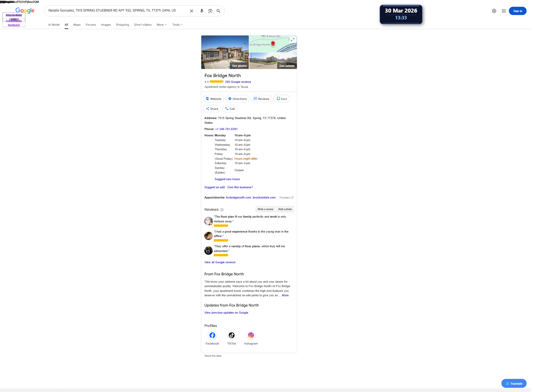Click the magnifying glass search icon
This screenshot has width=534, height=392.
pyautogui.click(x=218, y=11)
